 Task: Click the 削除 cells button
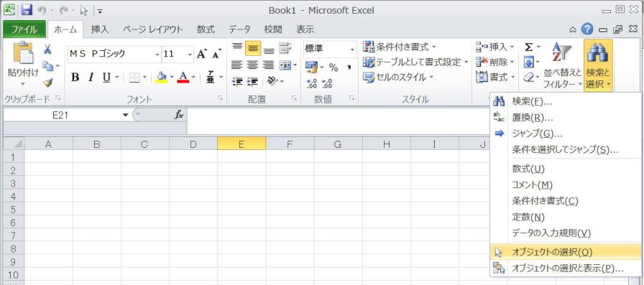tap(495, 62)
